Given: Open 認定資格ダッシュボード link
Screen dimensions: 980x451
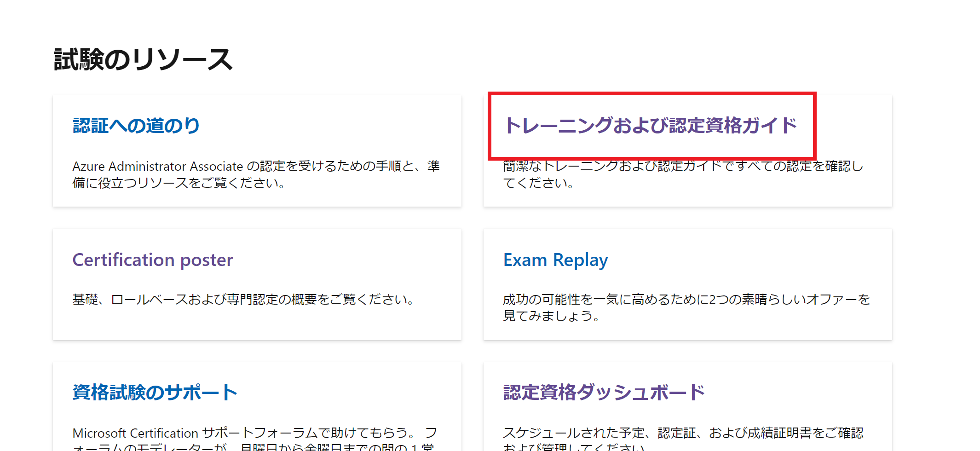Looking at the screenshot, I should (604, 393).
